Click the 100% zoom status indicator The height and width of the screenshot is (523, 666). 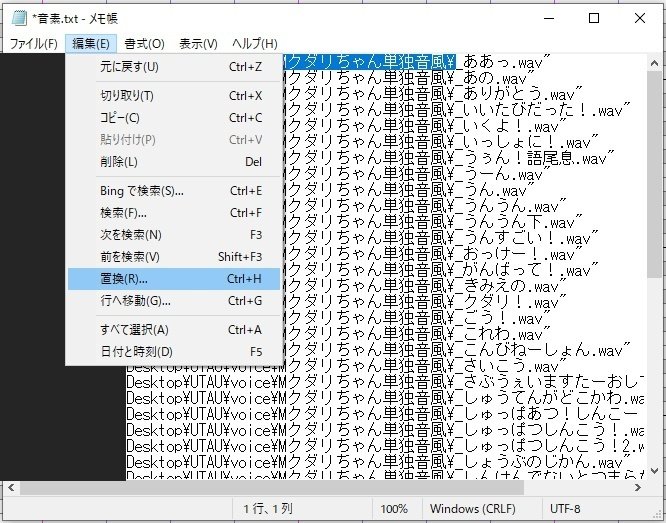[x=394, y=509]
